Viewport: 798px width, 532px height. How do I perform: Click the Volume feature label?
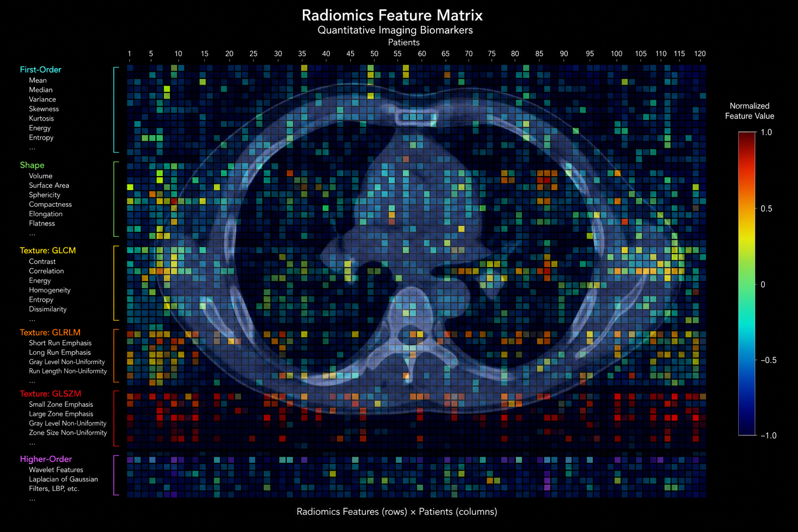[x=41, y=176]
